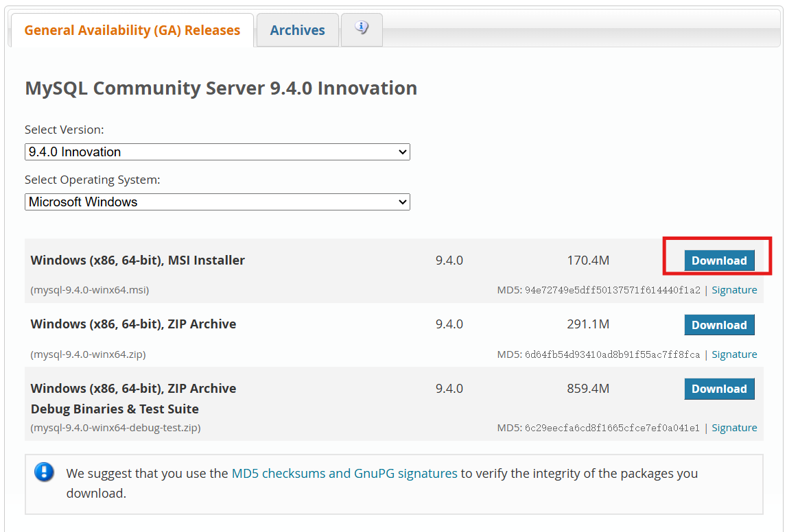Screen dimensions: 787x532
Task: Download the 859.4M Debug Binaries ZIP
Action: point(719,389)
